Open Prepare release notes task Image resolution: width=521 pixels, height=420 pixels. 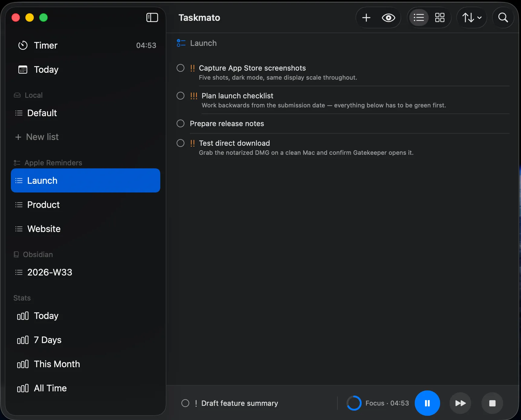(227, 123)
